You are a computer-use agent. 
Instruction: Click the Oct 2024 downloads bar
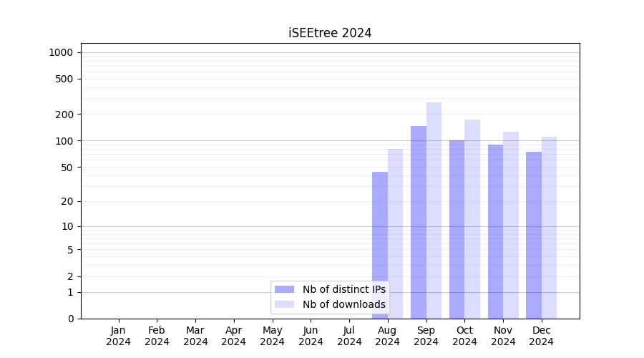[x=472, y=219]
